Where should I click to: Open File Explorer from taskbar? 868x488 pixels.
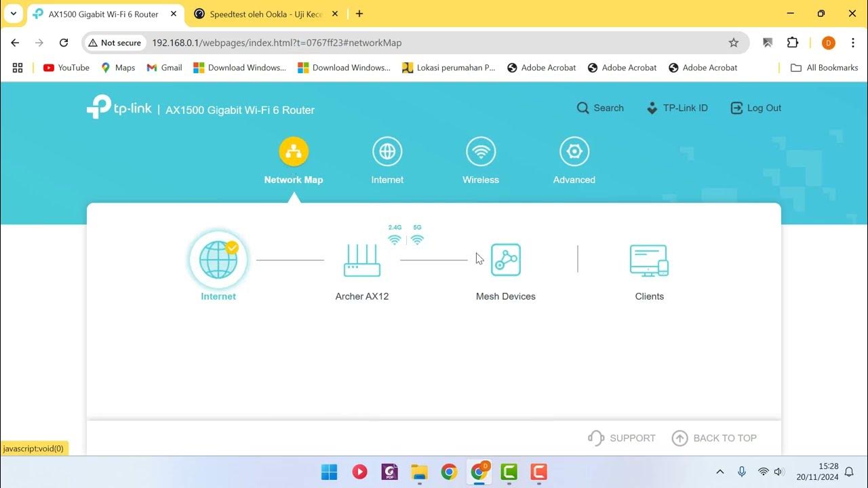click(x=420, y=472)
